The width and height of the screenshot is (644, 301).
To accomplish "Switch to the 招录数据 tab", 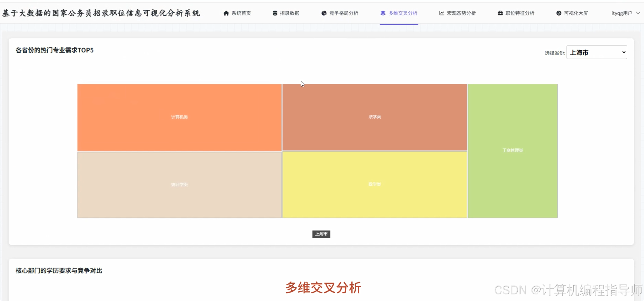I will (286, 13).
